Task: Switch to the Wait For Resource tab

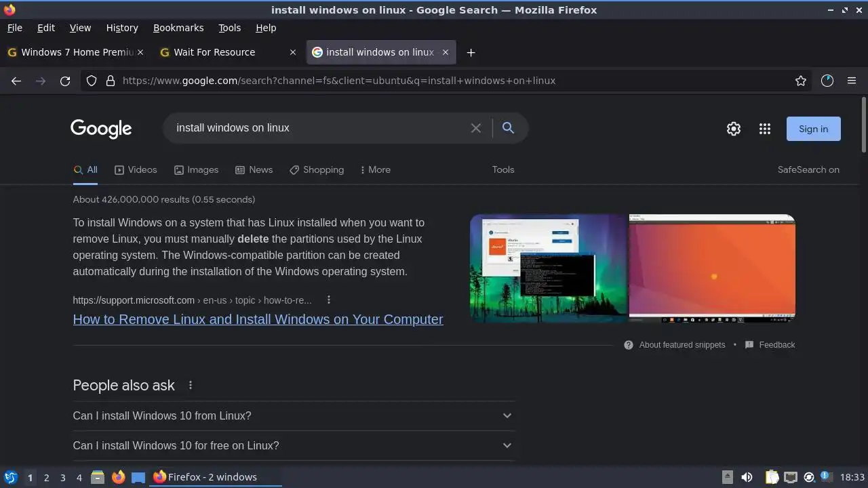Action: pyautogui.click(x=228, y=52)
